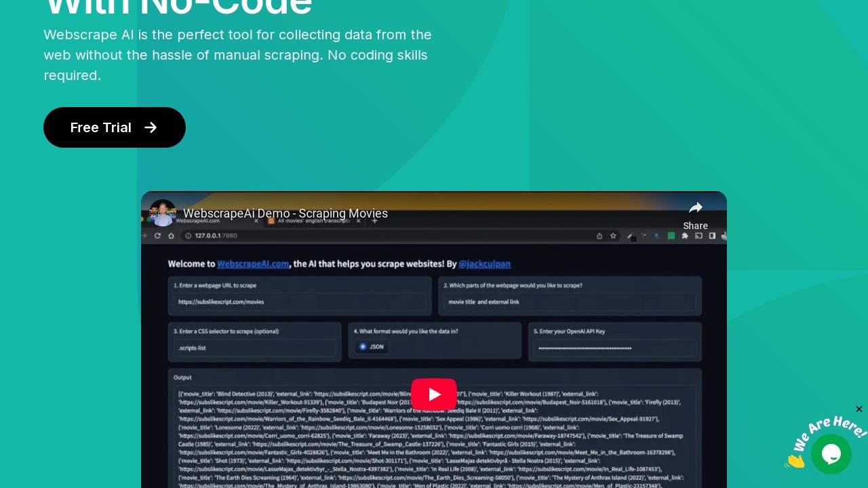The image size is (868, 488).
Task: Open the 'WebscrapeAi Demo - Scraping Movies' video title
Action: point(285,213)
